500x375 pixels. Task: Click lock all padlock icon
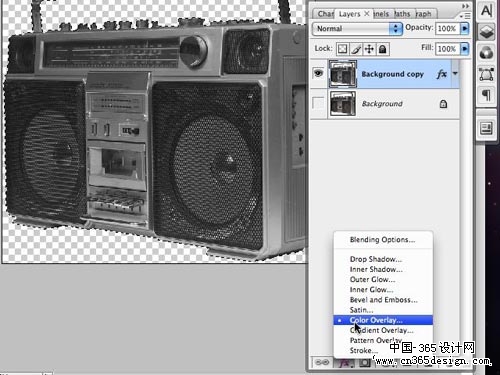coord(383,49)
